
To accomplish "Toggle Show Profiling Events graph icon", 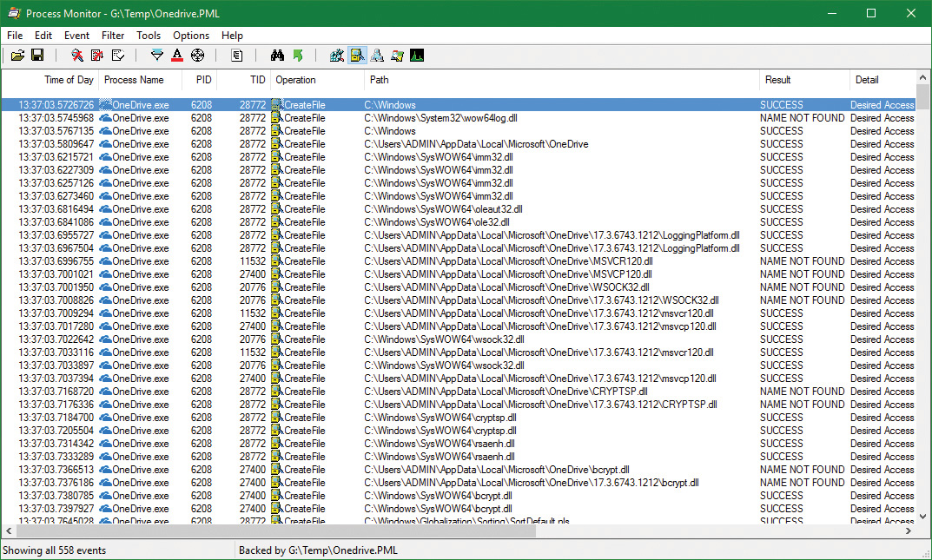I will coord(417,56).
